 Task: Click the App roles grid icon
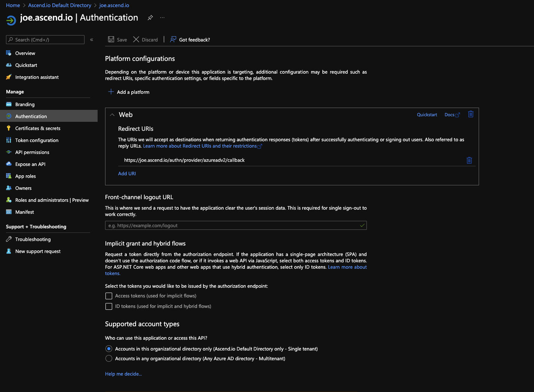(x=9, y=176)
